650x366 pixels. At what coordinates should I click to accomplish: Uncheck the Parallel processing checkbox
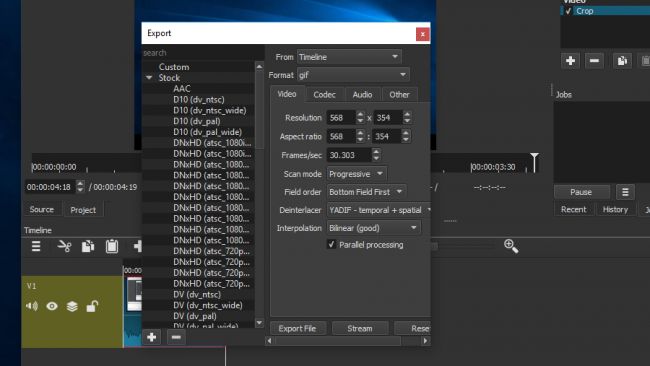pyautogui.click(x=331, y=245)
